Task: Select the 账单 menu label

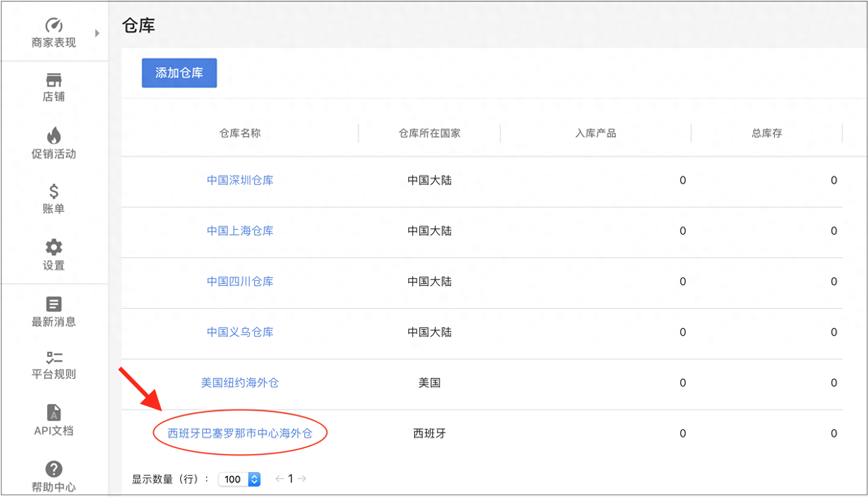Action: [x=54, y=209]
